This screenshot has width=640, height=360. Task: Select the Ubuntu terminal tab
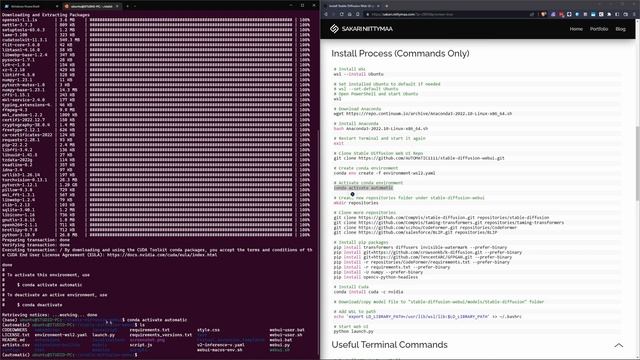click(92, 6)
